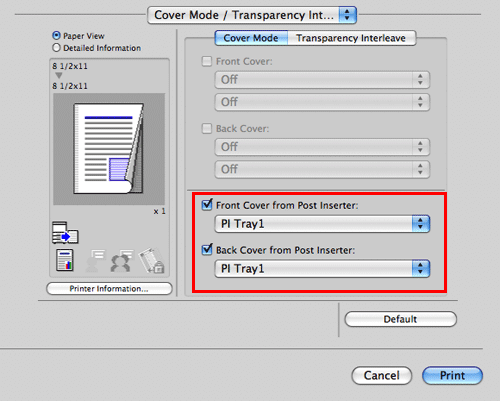Open the second Front Cover Off dropdown

[322, 102]
